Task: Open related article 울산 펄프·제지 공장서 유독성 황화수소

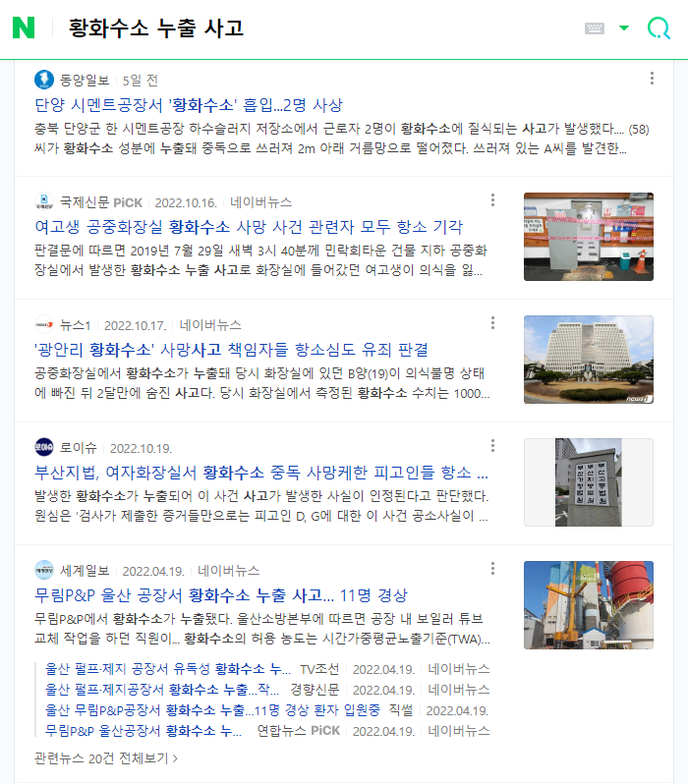Action: 168,669
